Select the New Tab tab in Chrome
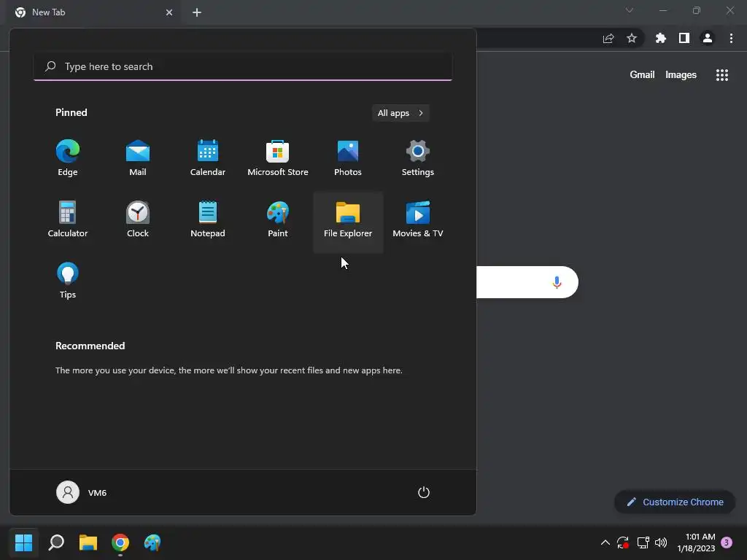Viewport: 747px width, 560px height. tap(93, 12)
